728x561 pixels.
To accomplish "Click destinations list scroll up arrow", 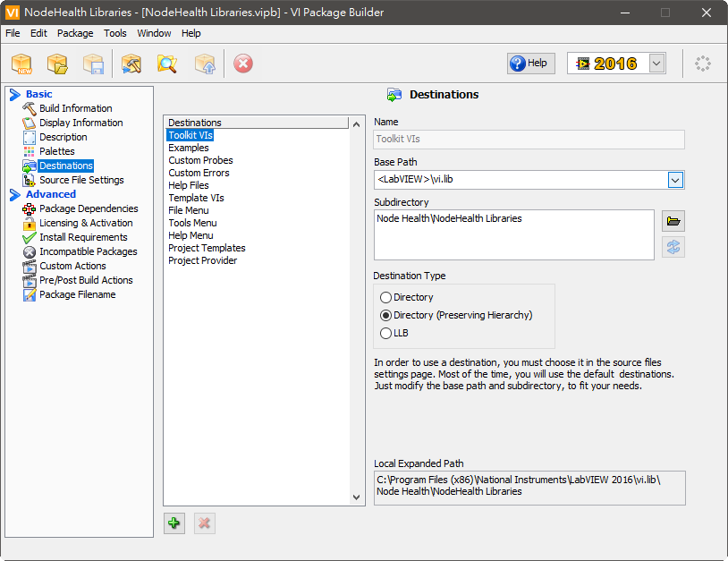I will [x=357, y=124].
